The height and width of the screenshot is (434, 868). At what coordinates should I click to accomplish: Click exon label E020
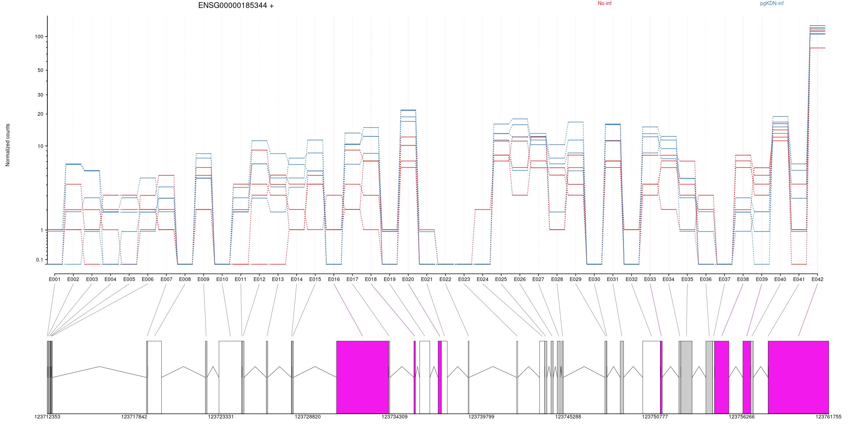408,279
